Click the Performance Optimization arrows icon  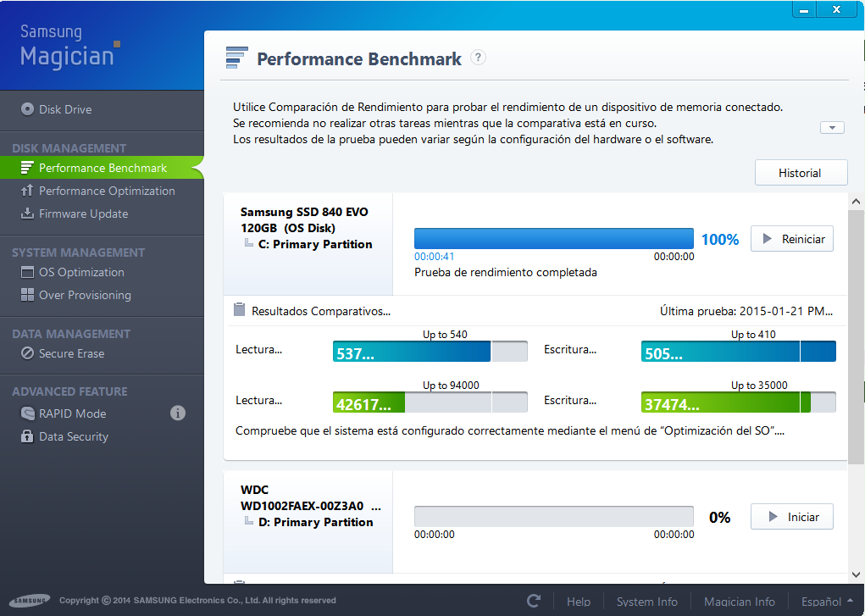tap(27, 191)
